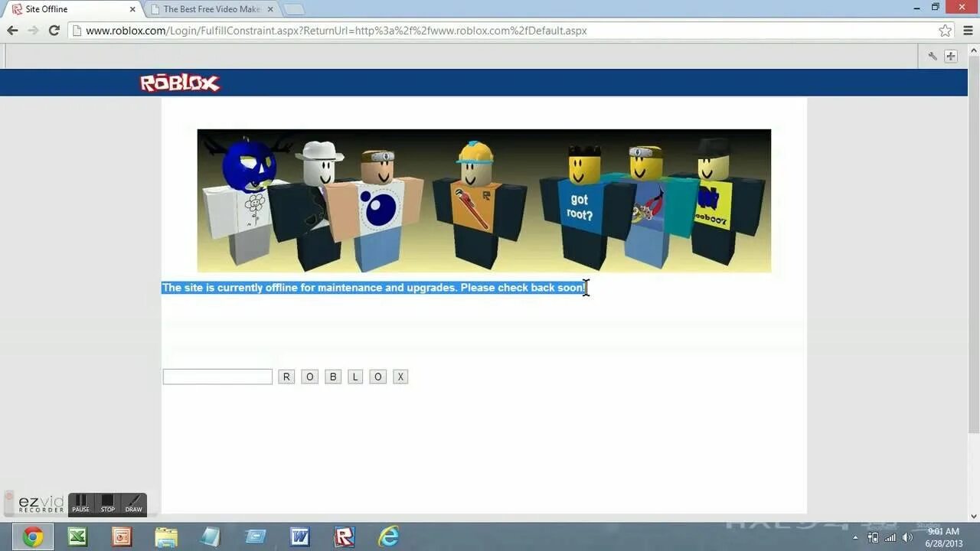
Task: Reload the Roblox page
Action: pyautogui.click(x=54, y=31)
